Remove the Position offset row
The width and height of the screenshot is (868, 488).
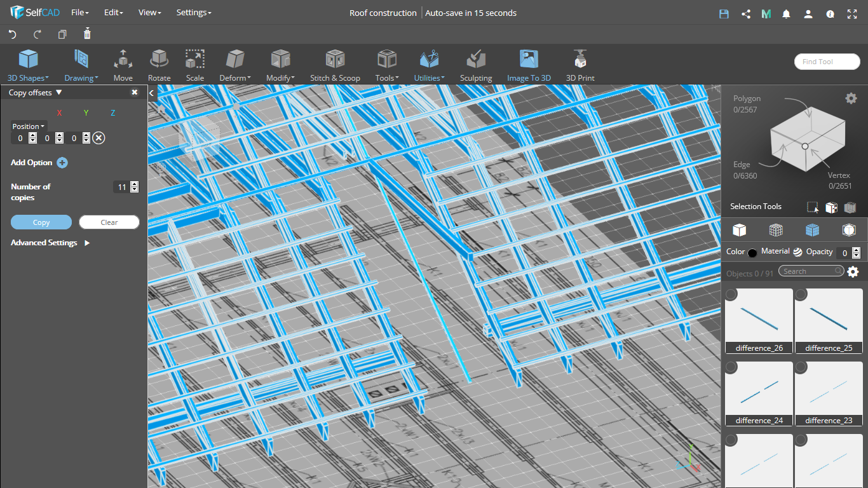pyautogui.click(x=98, y=138)
